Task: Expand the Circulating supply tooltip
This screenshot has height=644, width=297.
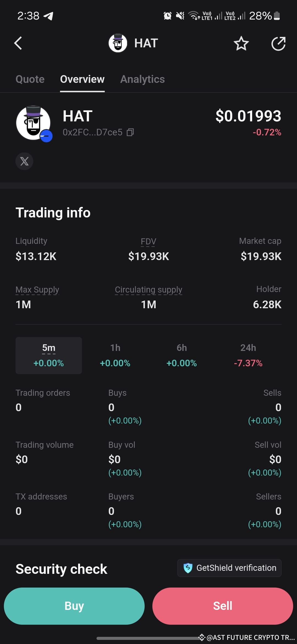Action: (x=148, y=290)
